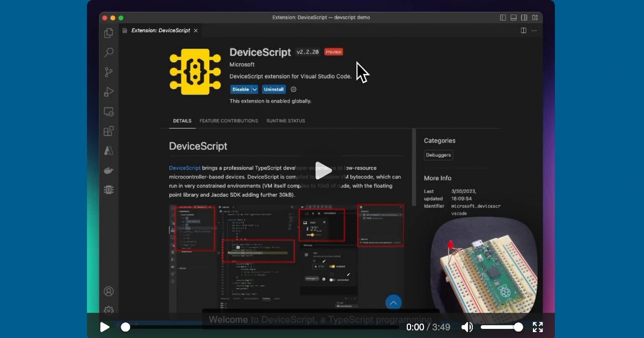Close the Extension: DeviceScript tab
Image resolution: width=644 pixels, height=338 pixels.
tap(196, 31)
